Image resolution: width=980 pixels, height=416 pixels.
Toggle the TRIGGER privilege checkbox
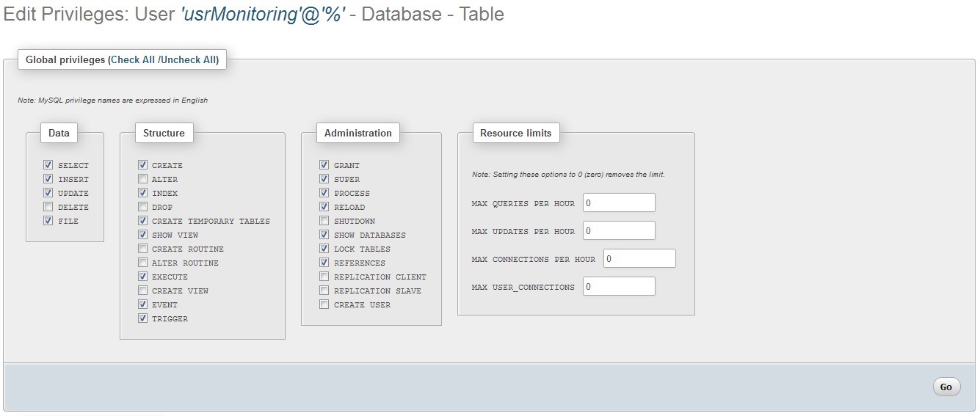[142, 318]
